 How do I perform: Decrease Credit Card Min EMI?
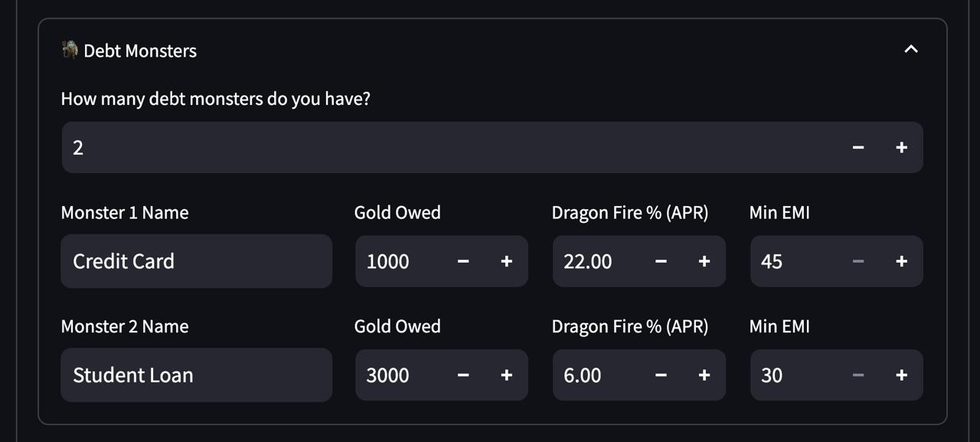(x=858, y=261)
